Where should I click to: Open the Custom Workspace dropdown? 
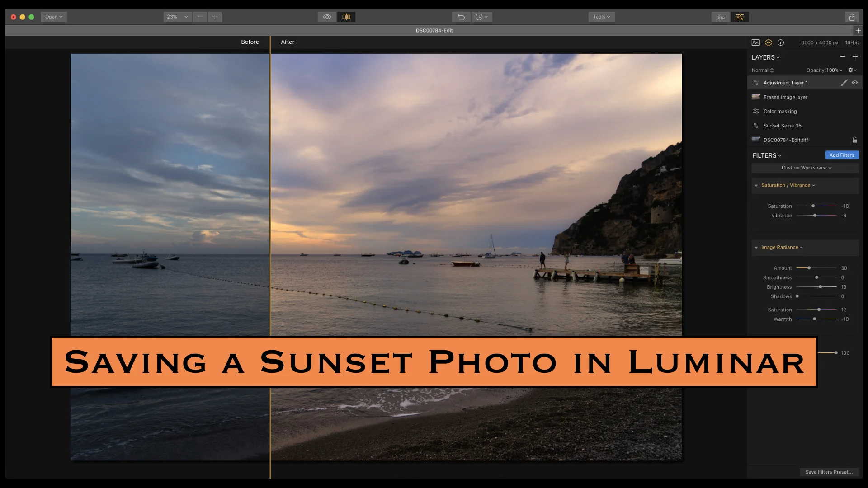806,168
